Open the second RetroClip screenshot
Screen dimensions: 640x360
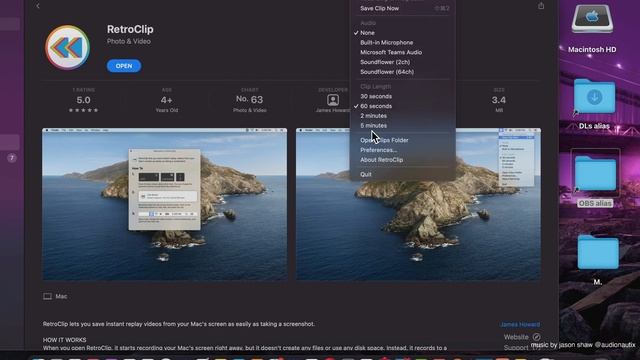pos(418,204)
